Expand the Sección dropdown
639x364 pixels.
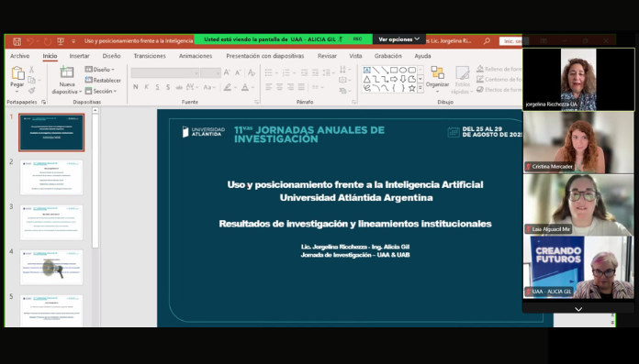(x=101, y=91)
